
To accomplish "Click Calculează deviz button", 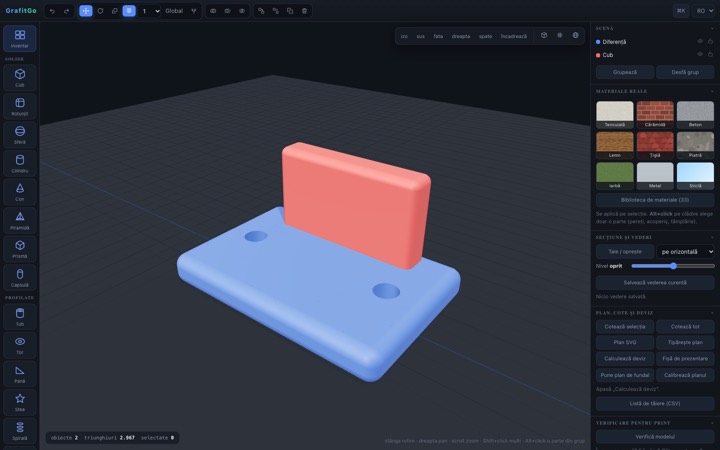I will [x=625, y=359].
